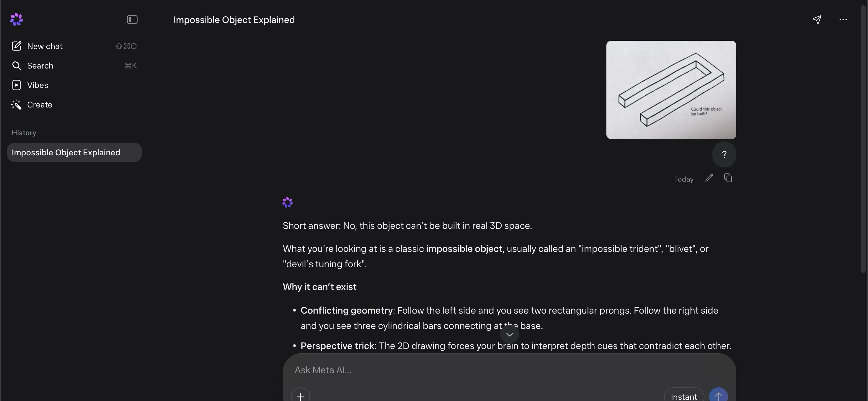Click the Meta AI response avatar icon
The width and height of the screenshot is (868, 401).
coord(288,203)
